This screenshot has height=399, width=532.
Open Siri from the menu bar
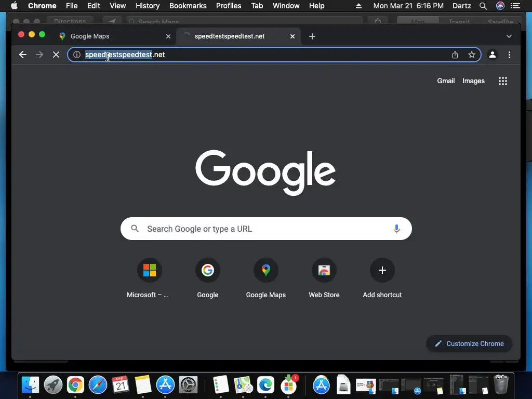pyautogui.click(x=500, y=6)
